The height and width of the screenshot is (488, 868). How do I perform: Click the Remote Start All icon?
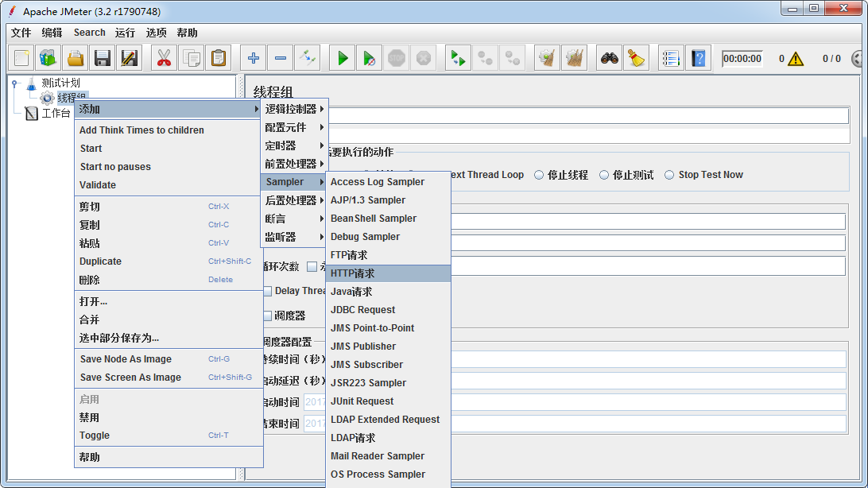pos(459,58)
